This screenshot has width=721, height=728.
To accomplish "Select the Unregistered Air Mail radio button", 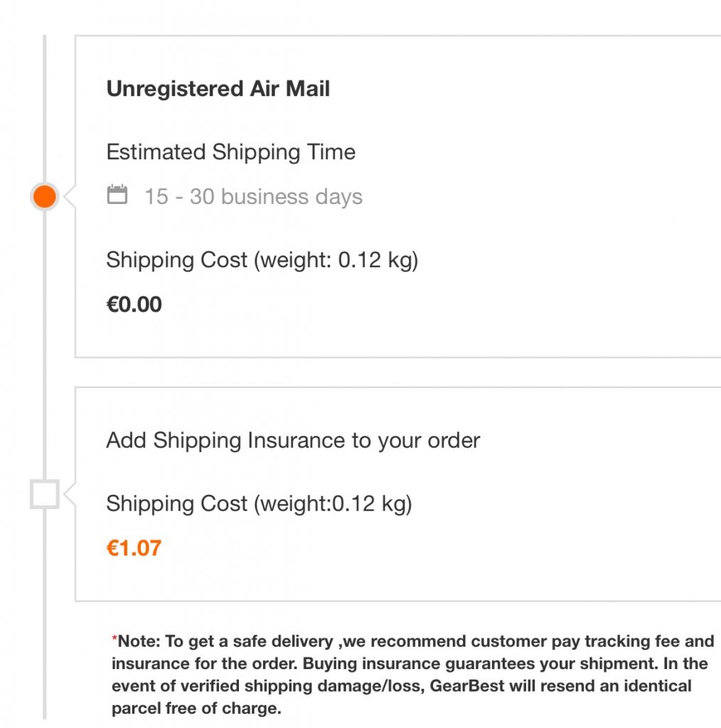I will point(45,196).
